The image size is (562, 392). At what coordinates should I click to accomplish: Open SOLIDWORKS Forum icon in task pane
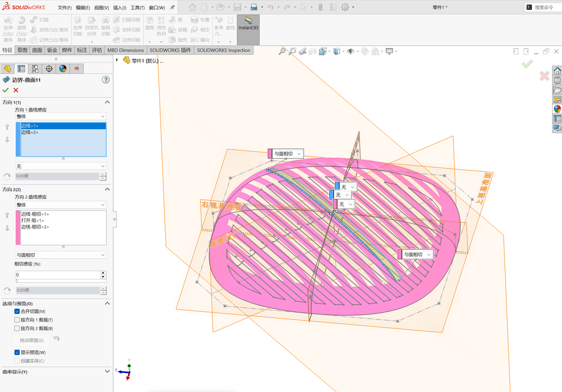[557, 128]
